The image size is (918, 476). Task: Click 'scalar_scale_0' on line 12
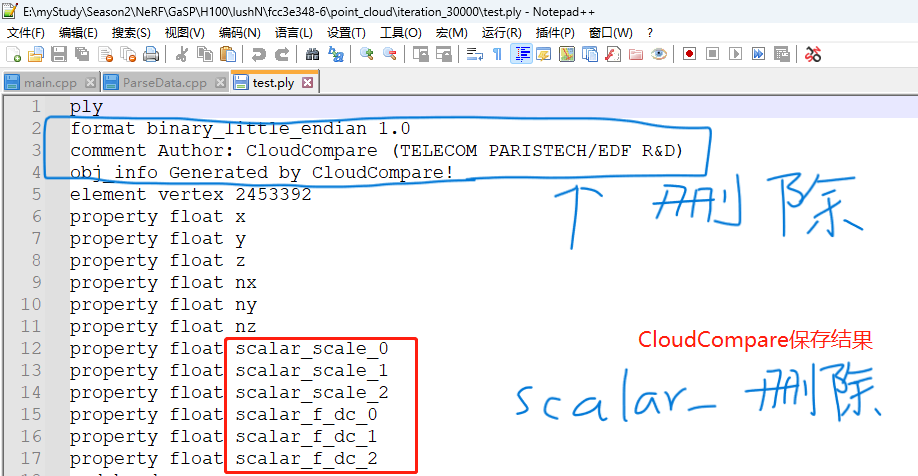click(x=312, y=349)
